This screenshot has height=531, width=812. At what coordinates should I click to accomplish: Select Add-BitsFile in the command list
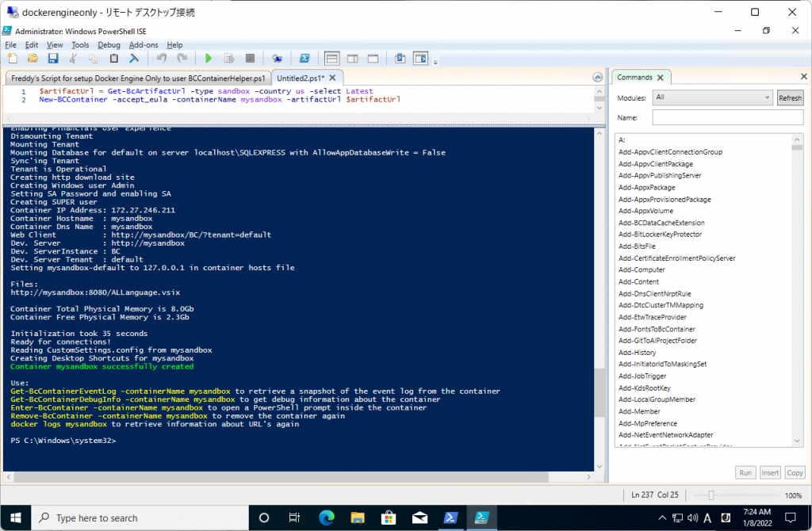point(637,246)
